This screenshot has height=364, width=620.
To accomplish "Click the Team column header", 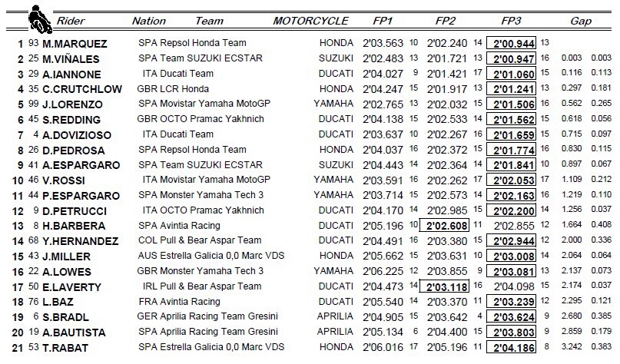I will (x=210, y=21).
